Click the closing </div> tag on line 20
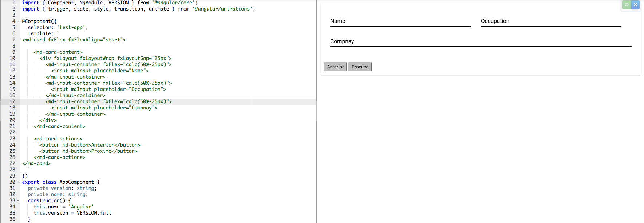Screen dimensions: 644x223 coord(48,120)
